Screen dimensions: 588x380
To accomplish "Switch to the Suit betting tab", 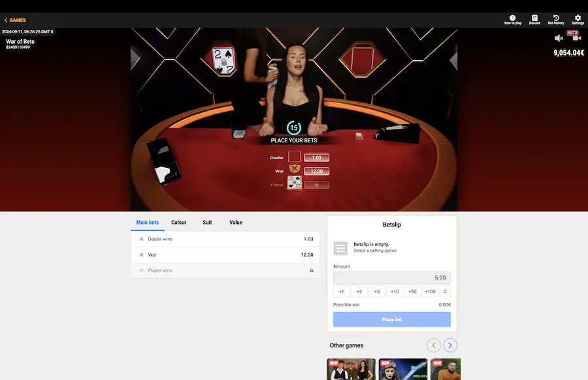I will [x=207, y=222].
